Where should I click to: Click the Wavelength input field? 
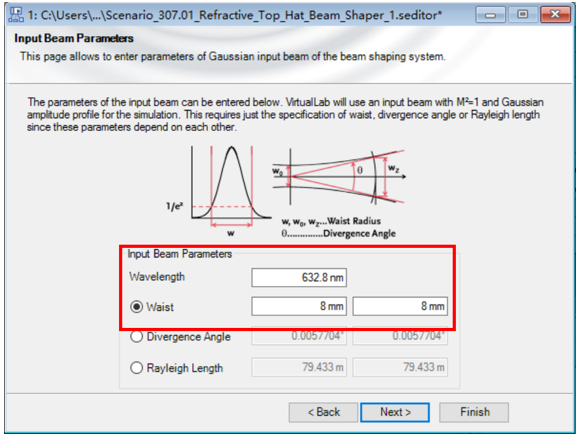point(299,277)
